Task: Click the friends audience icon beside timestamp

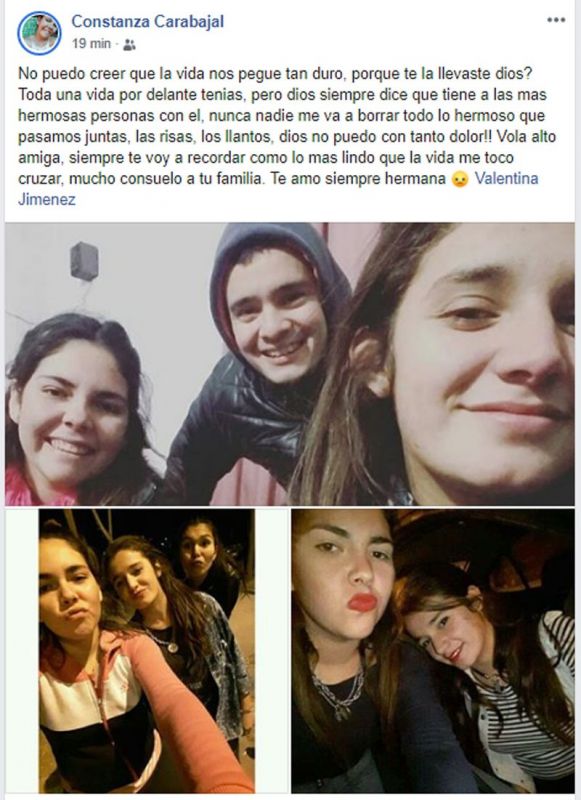Action: pyautogui.click(x=129, y=45)
